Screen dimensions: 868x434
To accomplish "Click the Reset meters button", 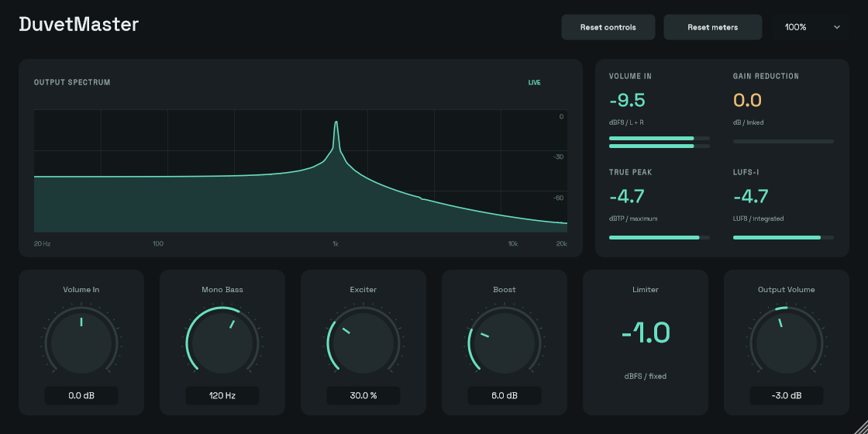I will (x=712, y=27).
